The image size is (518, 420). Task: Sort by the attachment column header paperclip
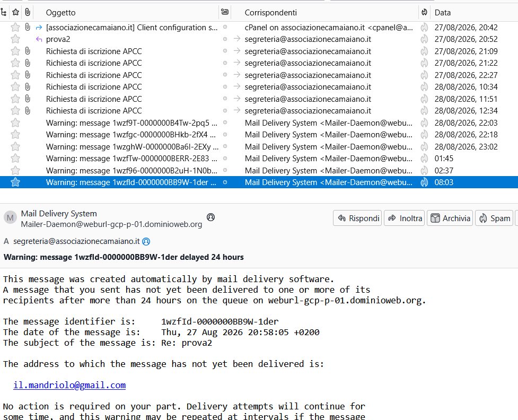pos(28,13)
